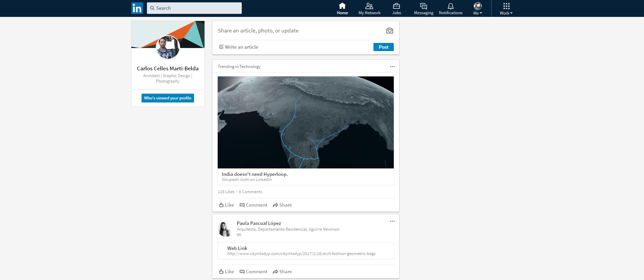Click the 9h timestamp on Paula's post
This screenshot has height=280, width=644.
239,235
